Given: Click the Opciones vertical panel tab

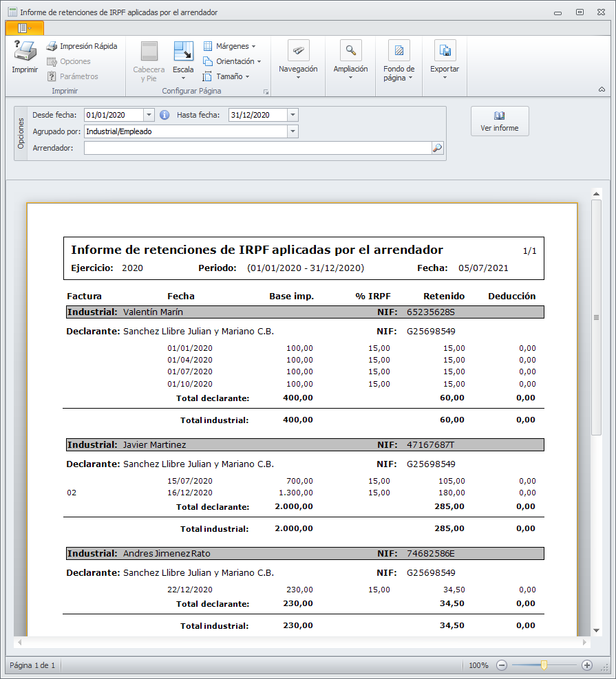Looking at the screenshot, I should [x=21, y=133].
